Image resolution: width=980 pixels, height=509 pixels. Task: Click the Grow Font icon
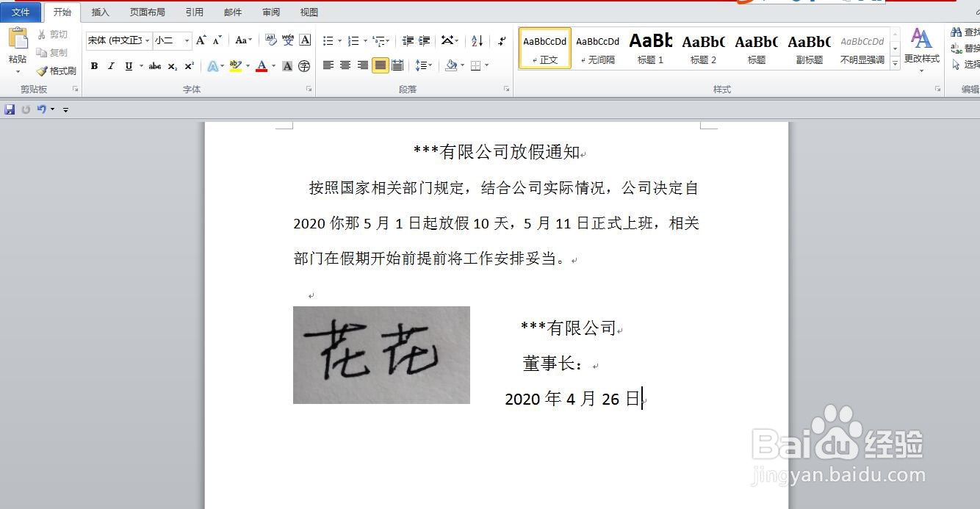pyautogui.click(x=201, y=40)
